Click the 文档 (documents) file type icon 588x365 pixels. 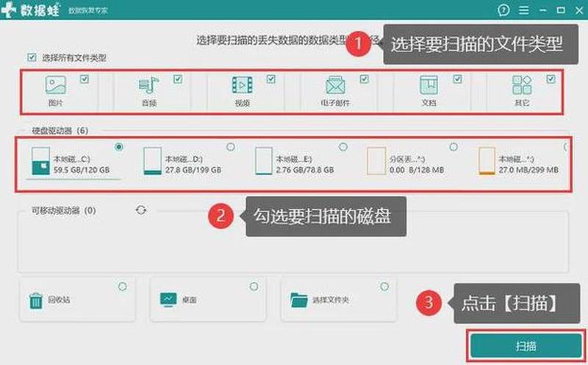[x=429, y=85]
